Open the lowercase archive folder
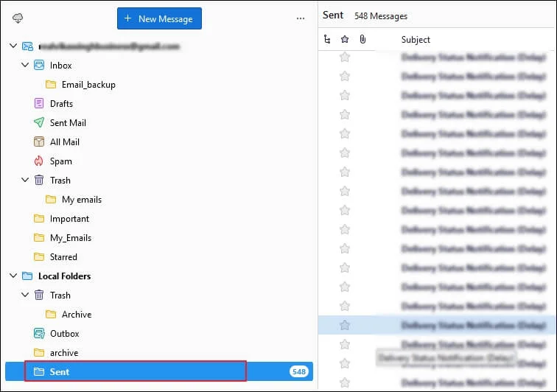557x392 pixels. pos(64,353)
